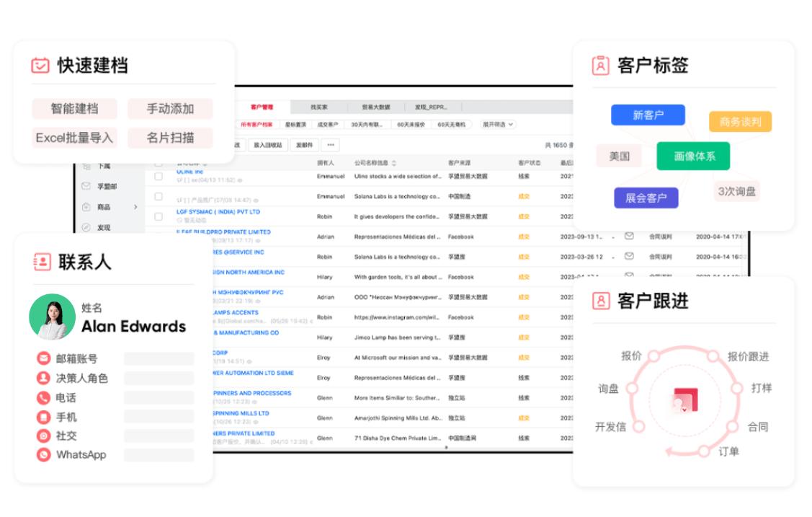Check the ULINE Inc row checkbox
Viewport: 812px width, 517px height.
[x=159, y=176]
